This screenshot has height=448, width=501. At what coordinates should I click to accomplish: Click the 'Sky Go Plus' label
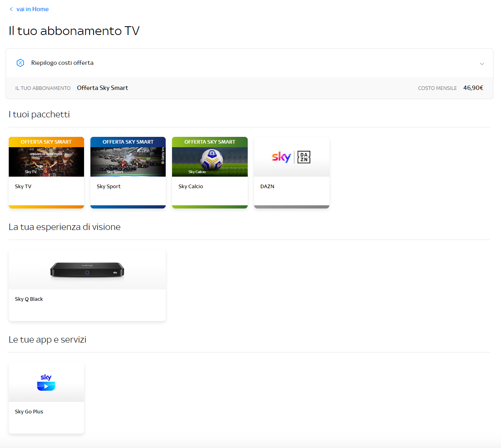point(29,412)
